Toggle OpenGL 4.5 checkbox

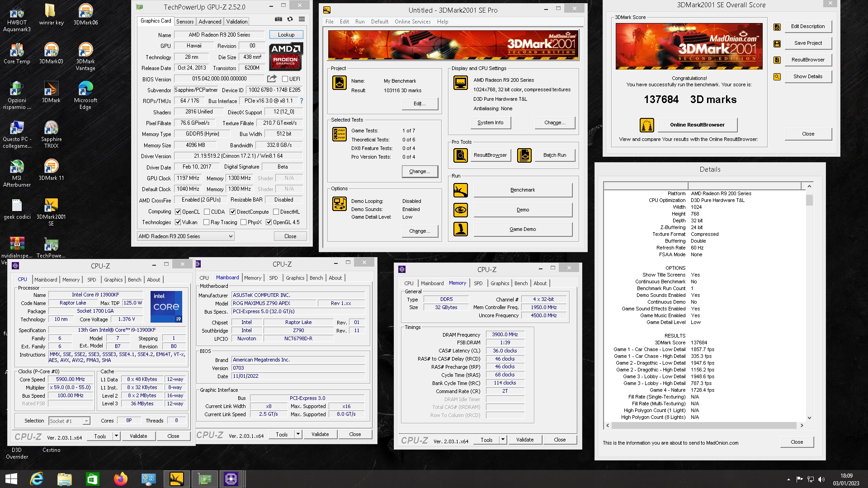point(269,222)
